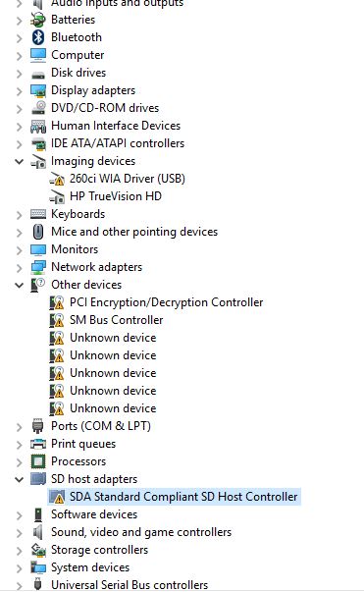Click the Bluetooth category icon
This screenshot has width=364, height=592.
[x=38, y=37]
